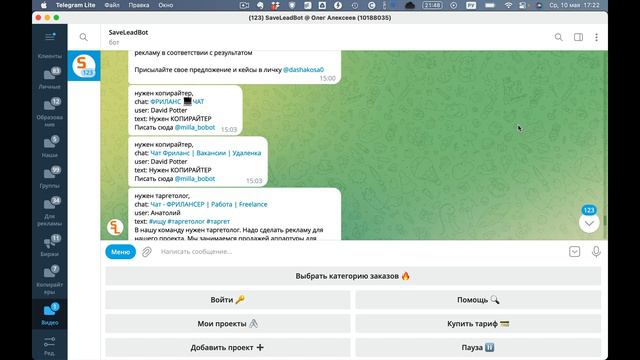640x360 pixels.
Task: Open the Окно menu
Action: [166, 5]
